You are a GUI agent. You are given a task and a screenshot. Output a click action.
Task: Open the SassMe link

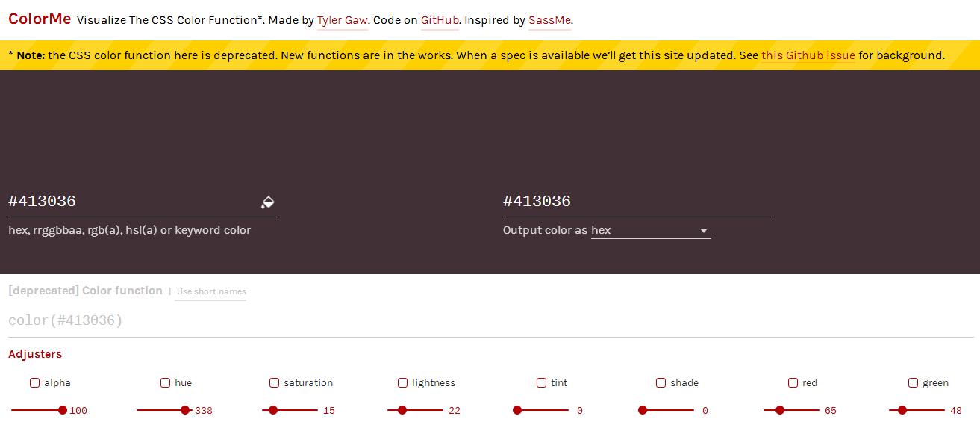[549, 20]
